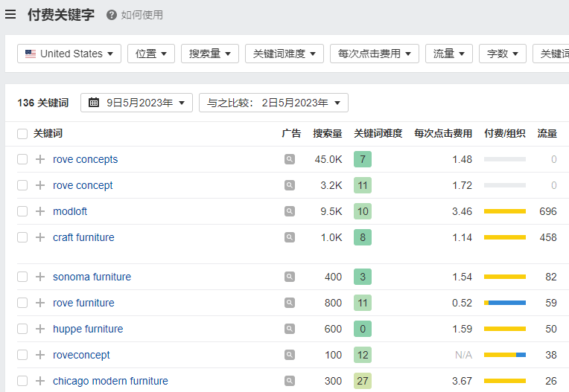Open the roveconcept keyword link
Screen dimensions: 569x392
tap(81, 355)
